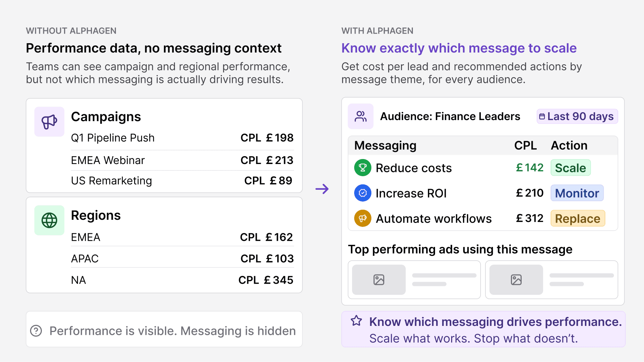Click the Action column header
The image size is (644, 362).
pyautogui.click(x=569, y=145)
